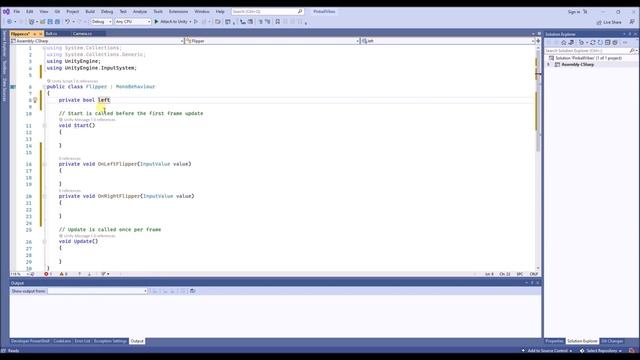Open the Extensions menu
This screenshot has height=360, width=640.
pyautogui.click(x=178, y=11)
